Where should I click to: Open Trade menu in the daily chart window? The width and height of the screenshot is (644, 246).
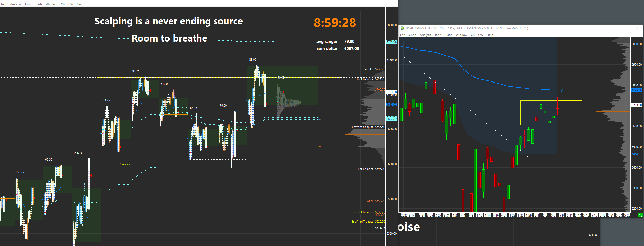click(x=449, y=35)
